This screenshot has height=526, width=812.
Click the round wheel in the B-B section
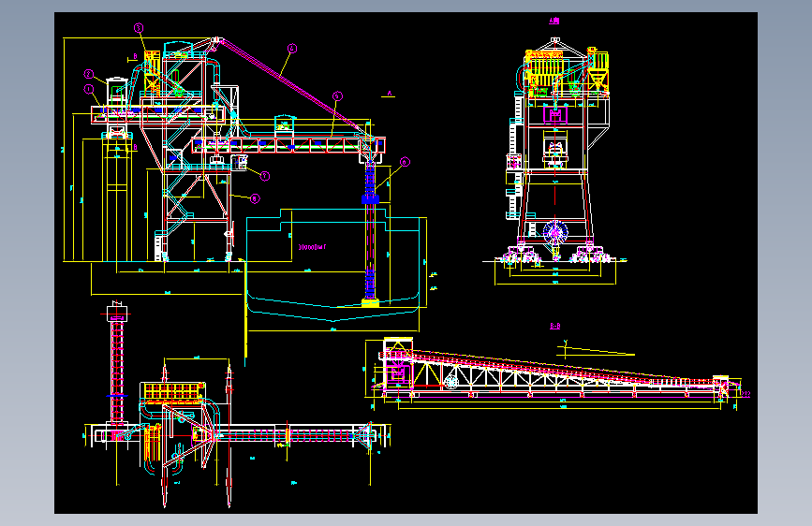[x=451, y=382]
